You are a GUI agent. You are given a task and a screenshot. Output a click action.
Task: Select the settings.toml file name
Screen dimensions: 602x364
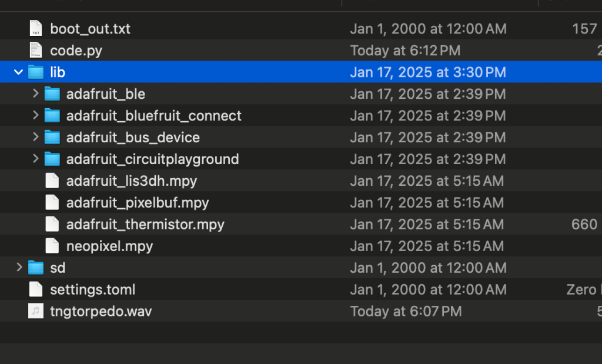[x=92, y=289]
